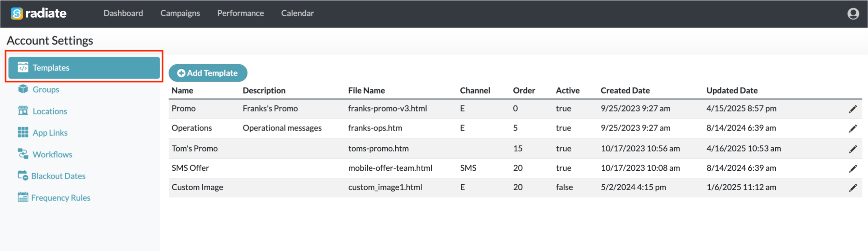Open the user profile account icon
Image resolution: width=868 pixels, height=251 pixels.
tap(853, 13)
